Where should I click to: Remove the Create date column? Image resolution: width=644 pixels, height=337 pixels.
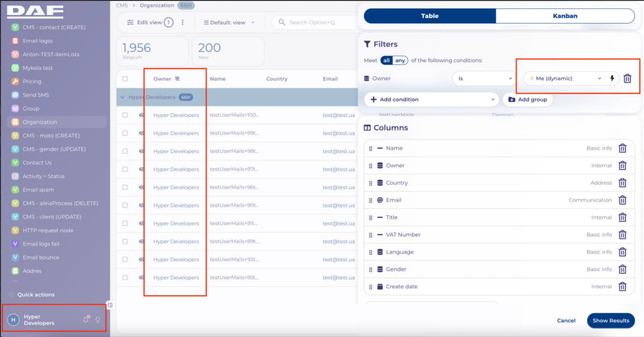point(622,287)
